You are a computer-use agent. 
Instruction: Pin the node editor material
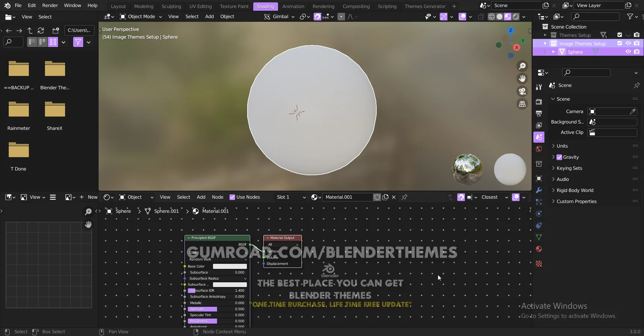coord(405,197)
